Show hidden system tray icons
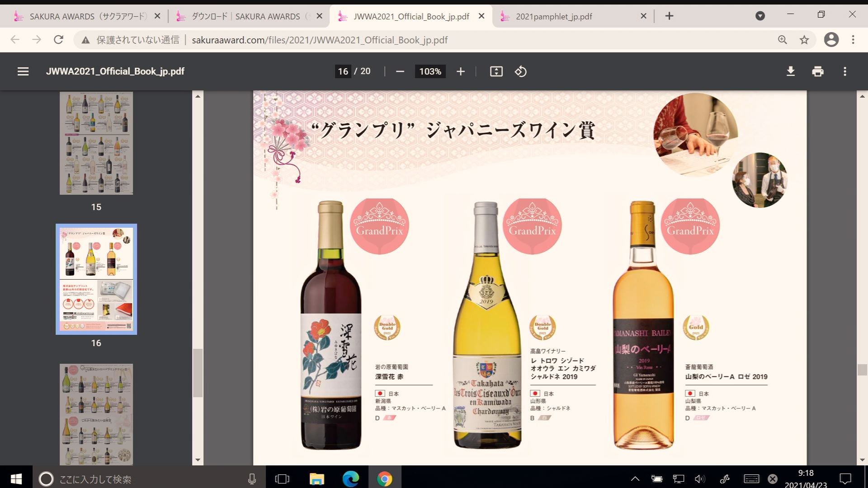Screen dimensions: 868x488 click(635, 479)
